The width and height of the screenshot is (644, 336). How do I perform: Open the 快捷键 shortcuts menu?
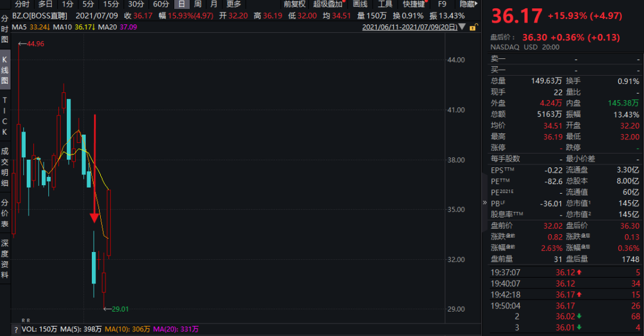(x=414, y=4)
